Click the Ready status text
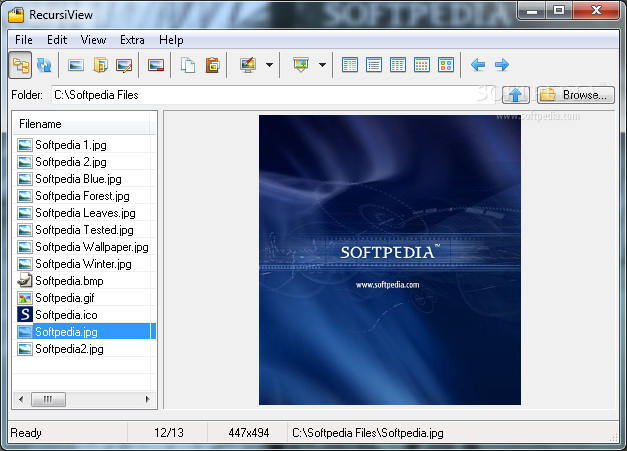This screenshot has width=627, height=451. 26,433
